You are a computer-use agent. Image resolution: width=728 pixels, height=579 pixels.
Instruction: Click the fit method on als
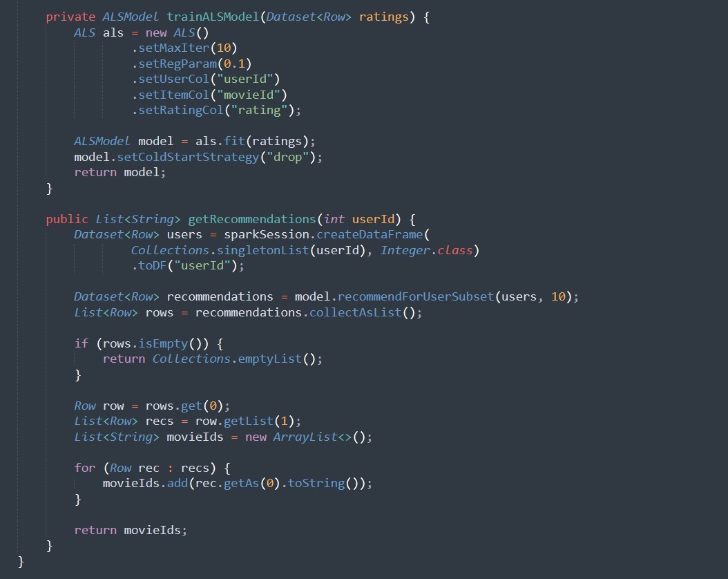click(x=233, y=141)
